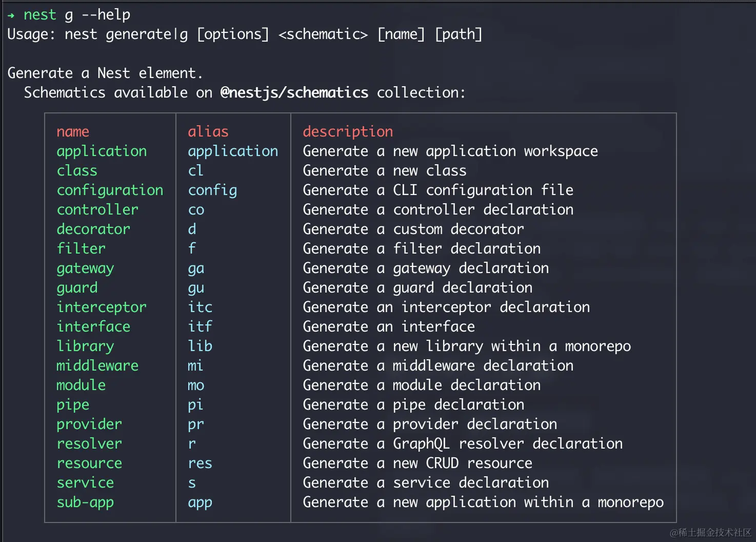Select the 'class' schematic name

(77, 171)
